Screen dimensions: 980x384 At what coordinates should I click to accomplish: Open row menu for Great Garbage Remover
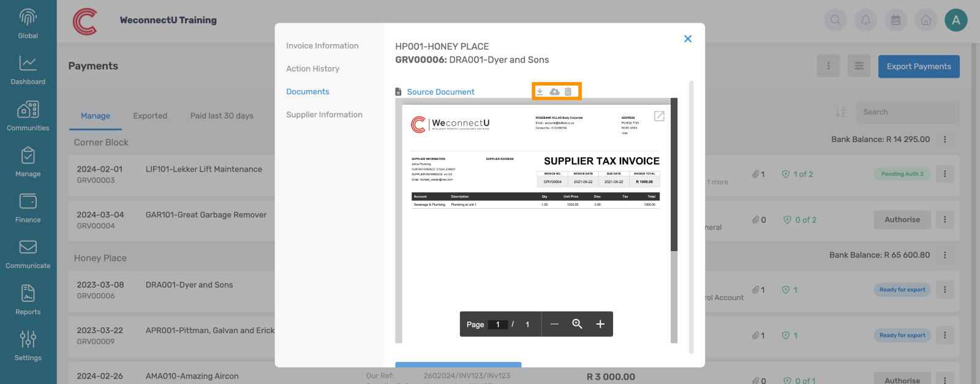point(945,220)
